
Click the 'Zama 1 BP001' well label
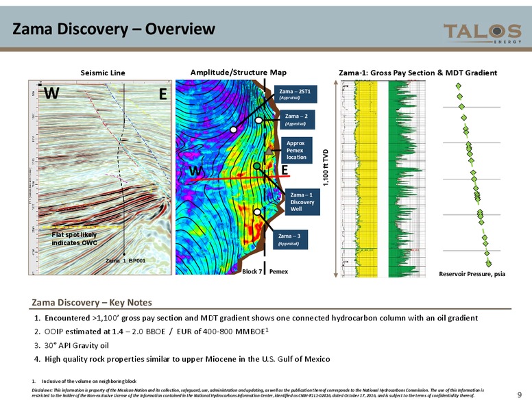pos(125,260)
